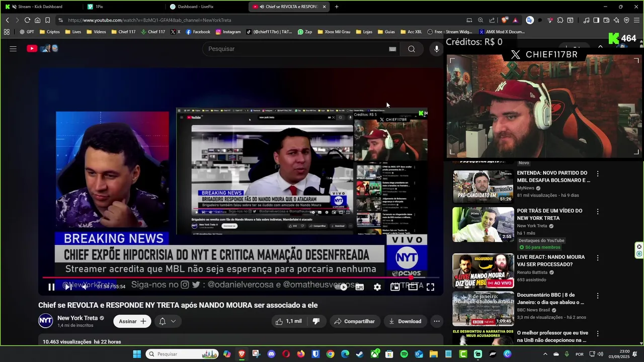Reload the current page
This screenshot has height=362, width=644.
pos(27,20)
